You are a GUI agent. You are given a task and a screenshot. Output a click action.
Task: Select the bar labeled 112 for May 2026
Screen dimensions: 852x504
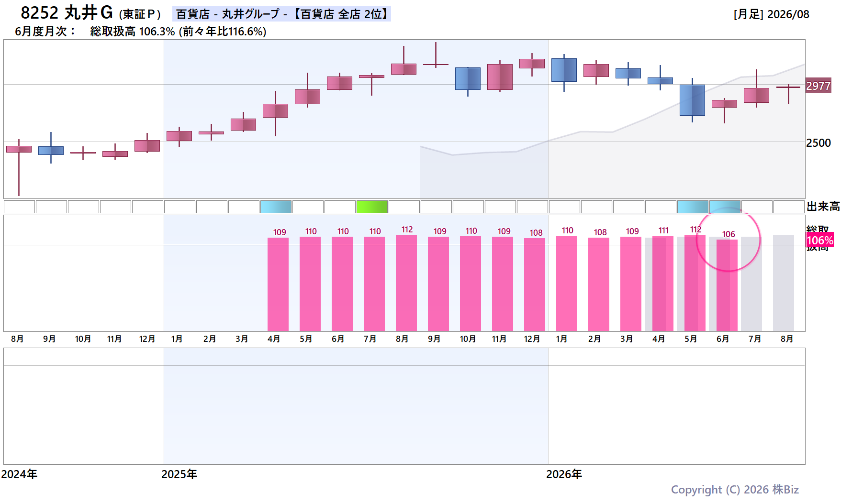pos(695,283)
